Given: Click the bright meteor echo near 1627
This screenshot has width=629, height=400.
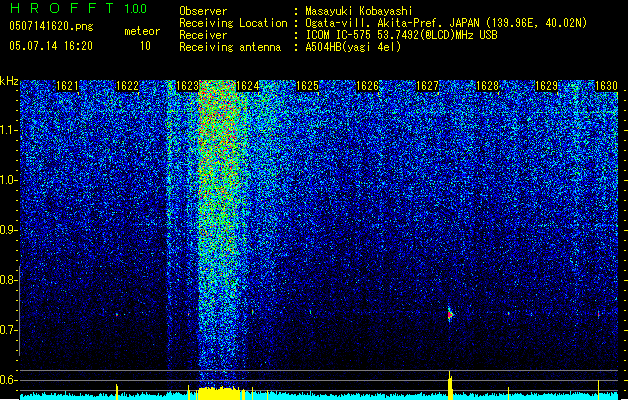Looking at the screenshot, I should 450,314.
